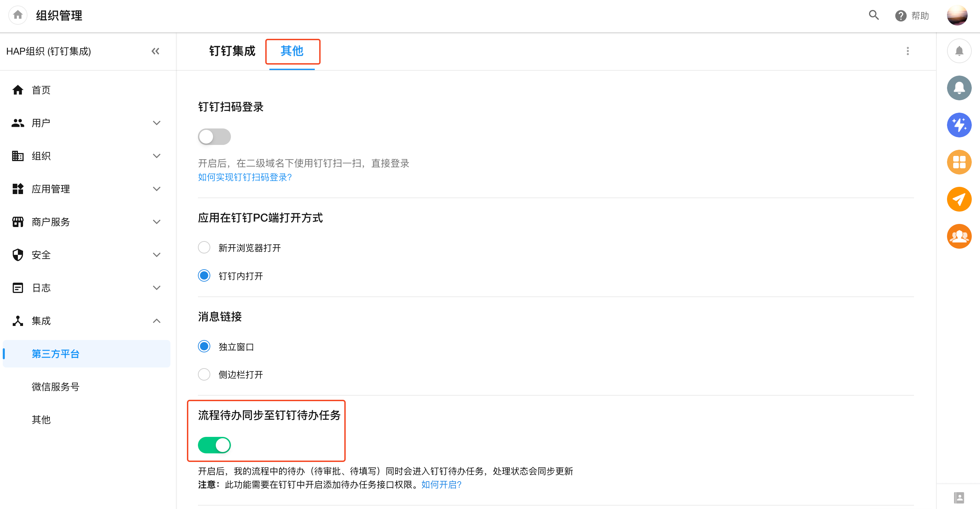Open link 如何实现钉钉扫码登录?
The width and height of the screenshot is (980, 509).
(x=245, y=177)
